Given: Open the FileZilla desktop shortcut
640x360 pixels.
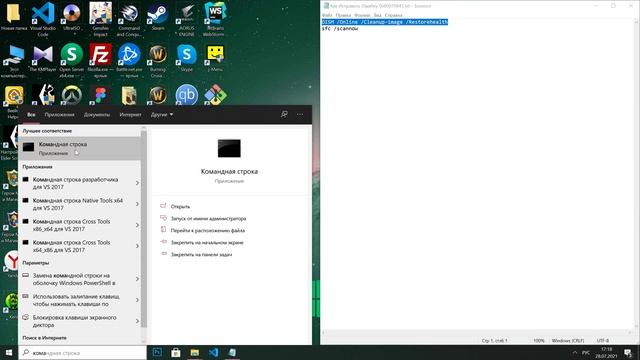Looking at the screenshot, I should [x=100, y=60].
